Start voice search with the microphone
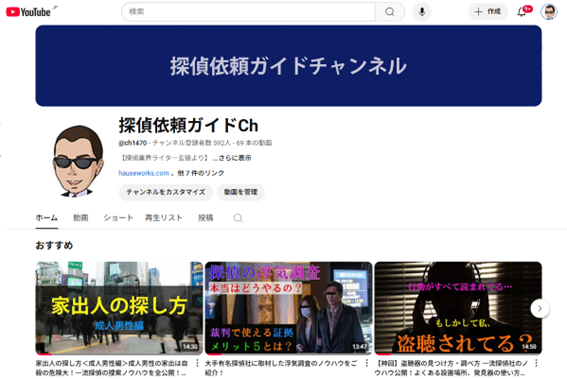 (422, 12)
